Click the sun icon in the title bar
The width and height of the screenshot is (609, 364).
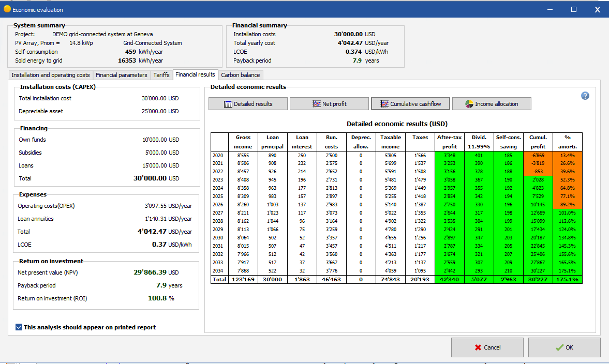tap(7, 9)
